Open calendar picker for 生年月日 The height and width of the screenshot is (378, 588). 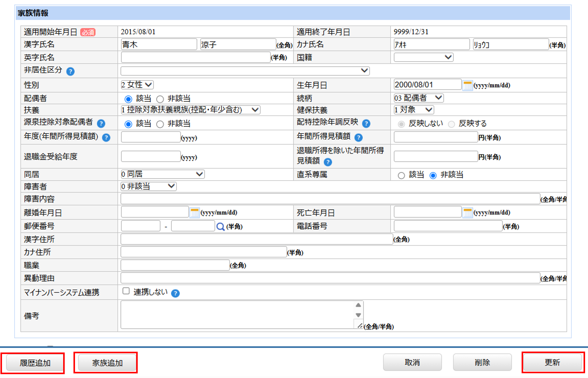[x=468, y=85]
